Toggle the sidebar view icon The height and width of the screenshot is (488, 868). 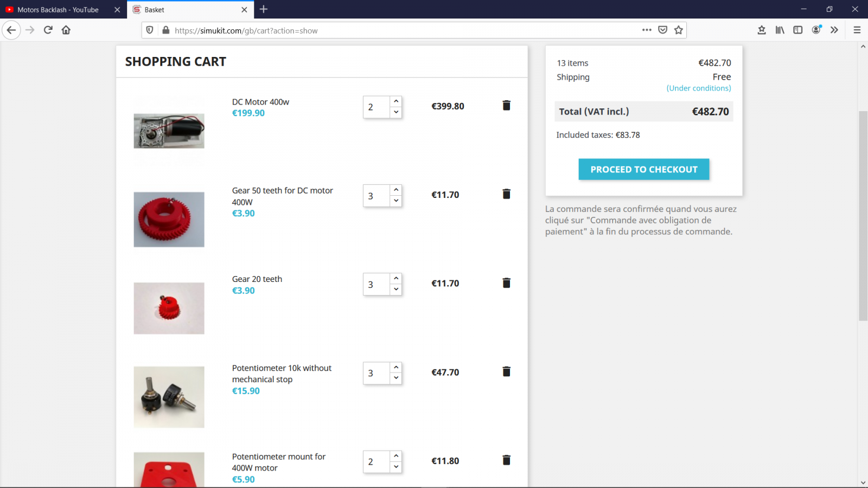[x=797, y=30]
